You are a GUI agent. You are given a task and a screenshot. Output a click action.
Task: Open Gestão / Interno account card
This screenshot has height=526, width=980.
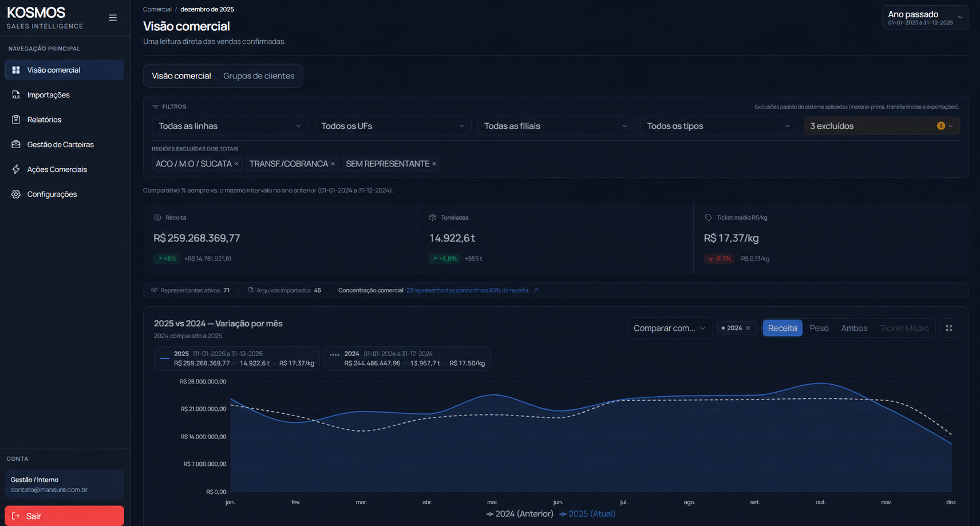(x=64, y=484)
